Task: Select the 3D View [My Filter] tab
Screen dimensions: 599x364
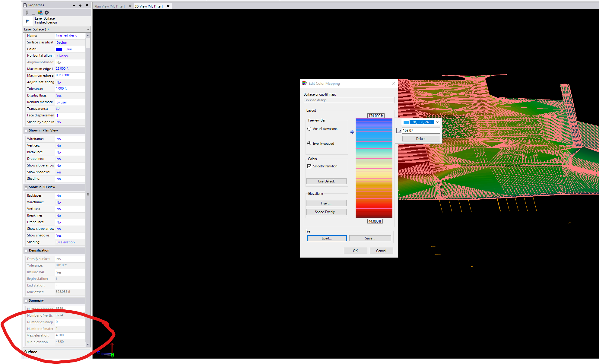Action: click(x=149, y=6)
